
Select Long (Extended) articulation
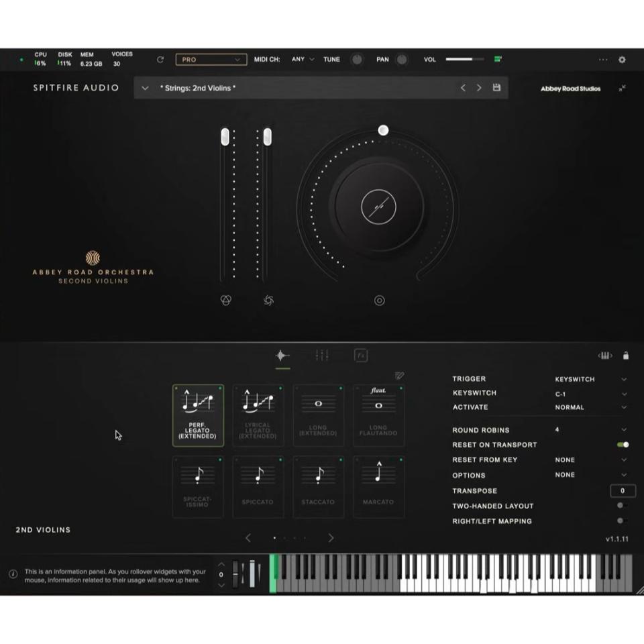coord(318,415)
